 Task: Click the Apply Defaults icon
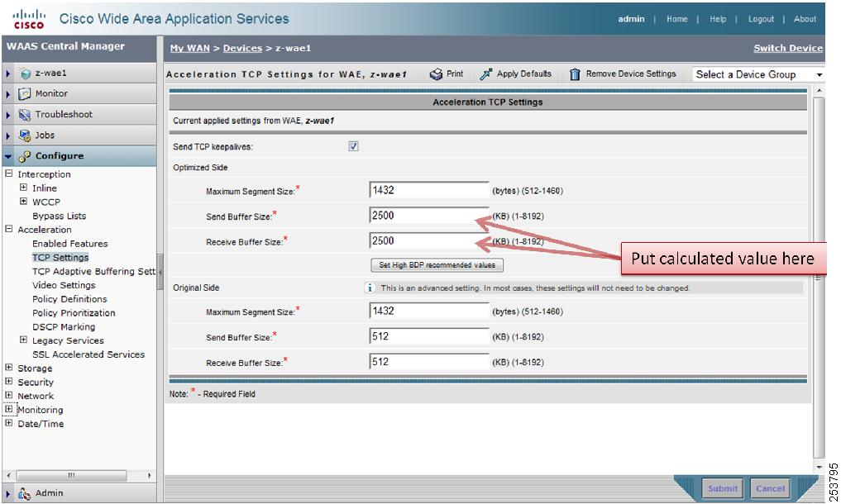tap(486, 74)
